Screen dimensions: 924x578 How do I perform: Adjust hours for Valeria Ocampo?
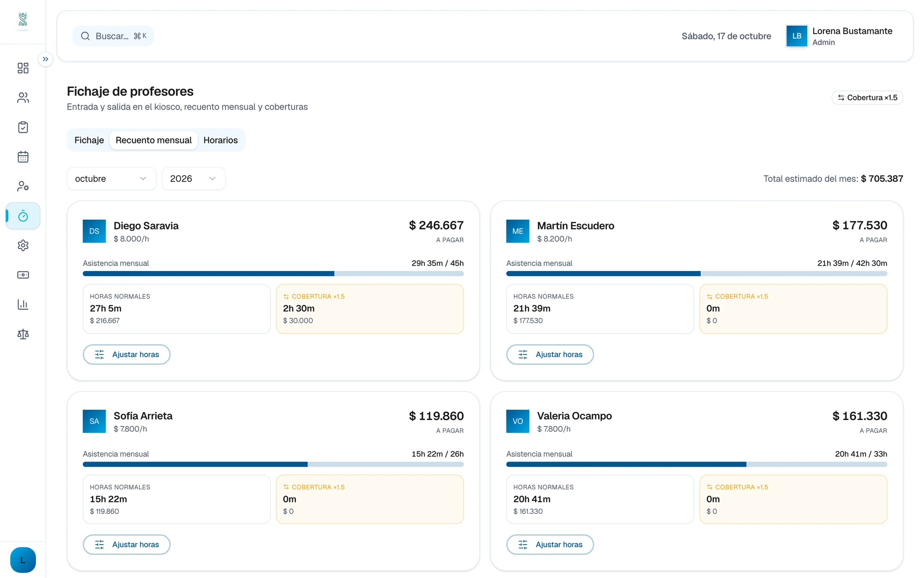(550, 545)
